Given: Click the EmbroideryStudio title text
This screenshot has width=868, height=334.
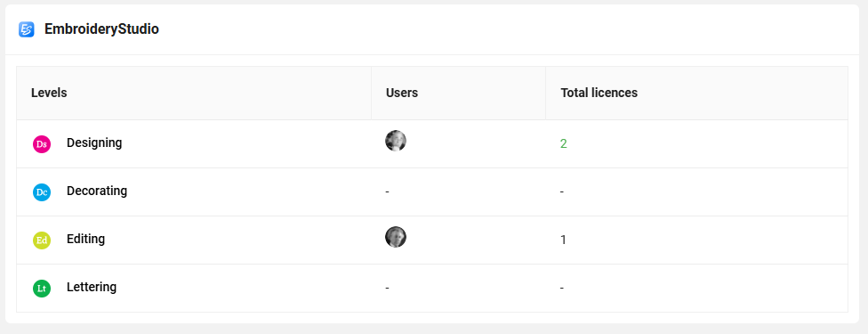Looking at the screenshot, I should point(102,29).
